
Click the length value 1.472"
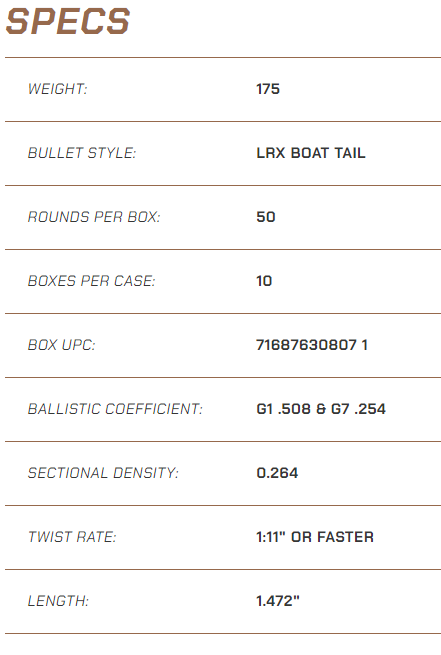click(278, 601)
